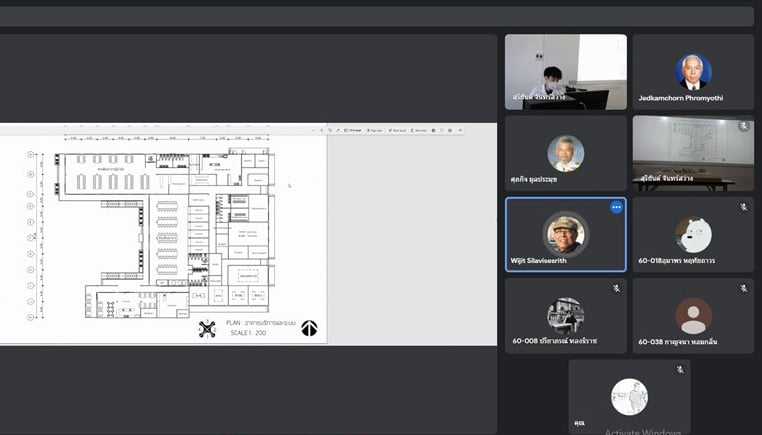Click Fit to page in PDF toolbar
Viewport: 762px width, 435px height.
[350, 130]
